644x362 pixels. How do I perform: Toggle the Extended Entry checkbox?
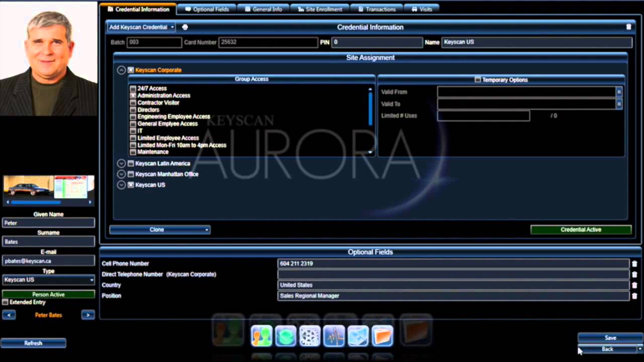[6, 303]
